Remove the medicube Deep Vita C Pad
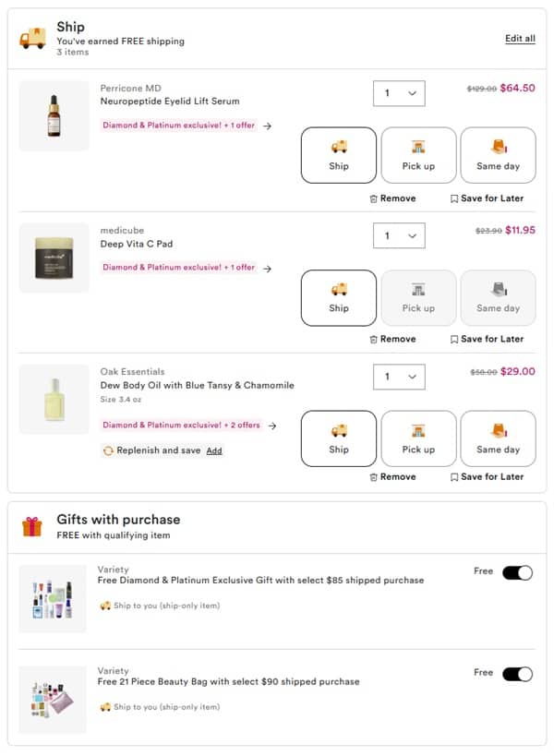Screen dimensions: 554x756 pyautogui.click(x=392, y=339)
